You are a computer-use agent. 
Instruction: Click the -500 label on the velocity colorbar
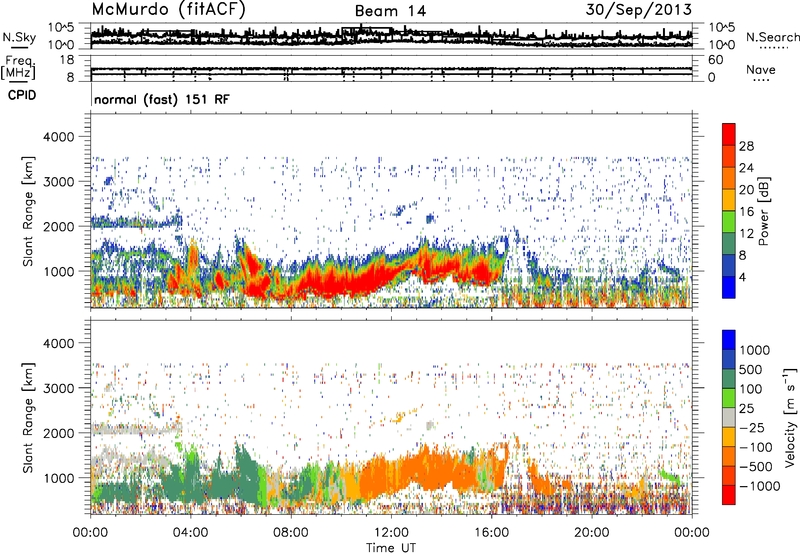756,467
